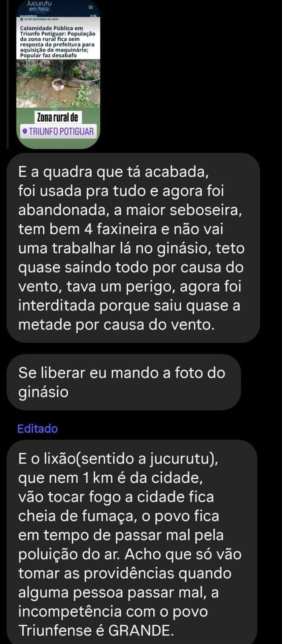Image resolution: width=282 pixels, height=644 pixels.
Task: Click the flooded well photo in the story
Action: (x=58, y=83)
